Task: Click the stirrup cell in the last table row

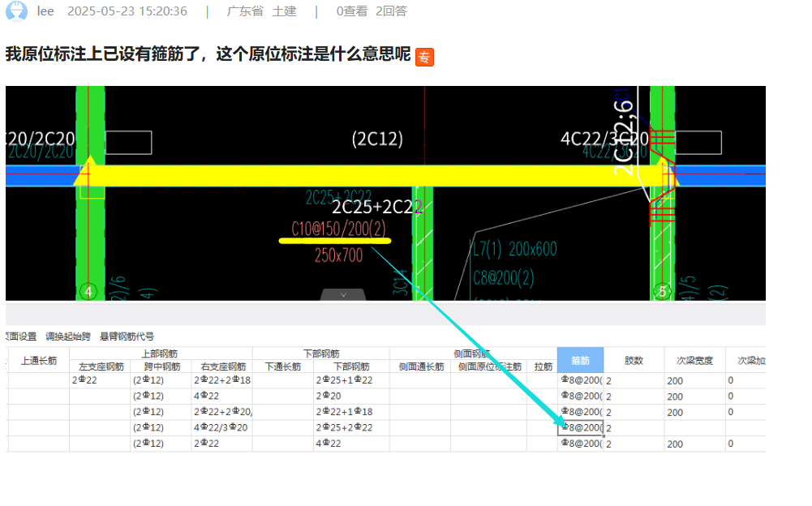Action: 581,444
